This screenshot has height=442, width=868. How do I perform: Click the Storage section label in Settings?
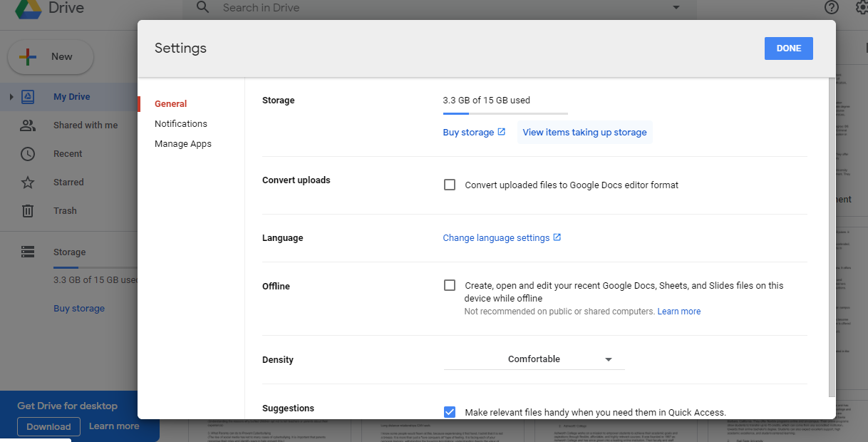point(278,101)
